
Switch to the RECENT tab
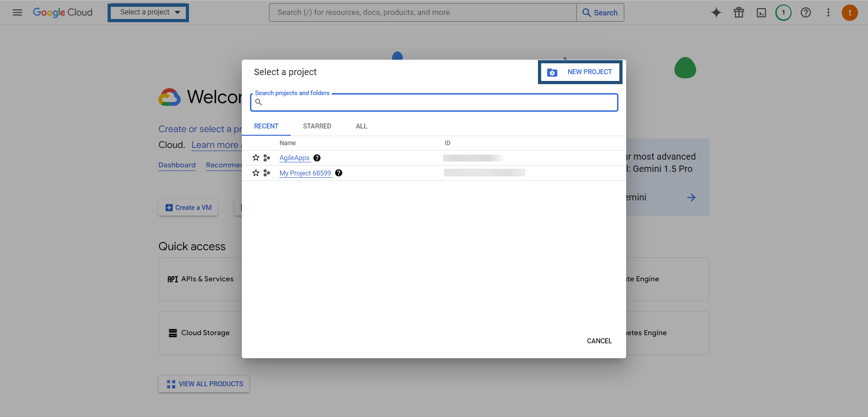click(266, 126)
